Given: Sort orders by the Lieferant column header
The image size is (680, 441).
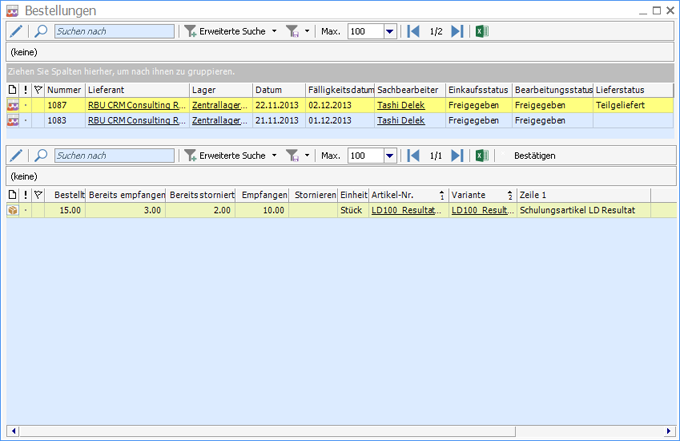Looking at the screenshot, I should [x=137, y=90].
